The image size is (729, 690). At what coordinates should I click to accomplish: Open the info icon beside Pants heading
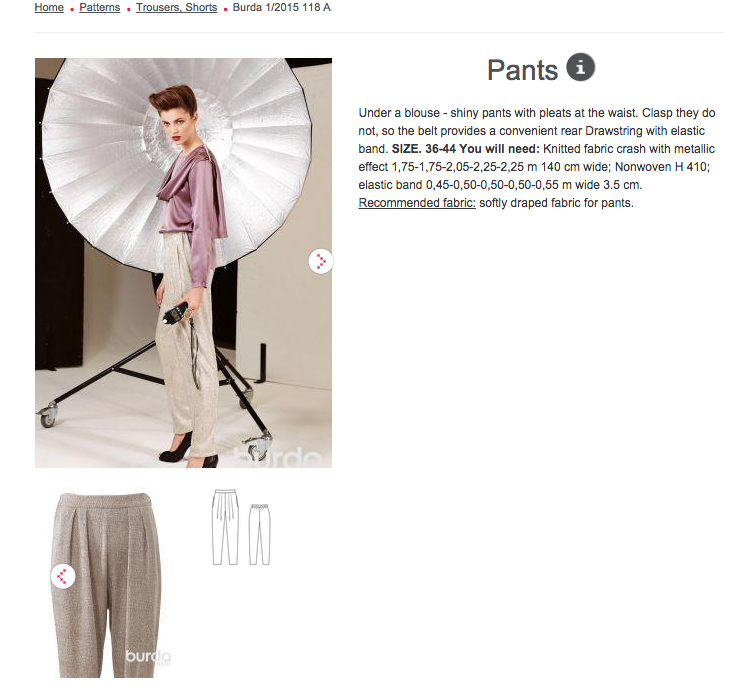coord(580,67)
